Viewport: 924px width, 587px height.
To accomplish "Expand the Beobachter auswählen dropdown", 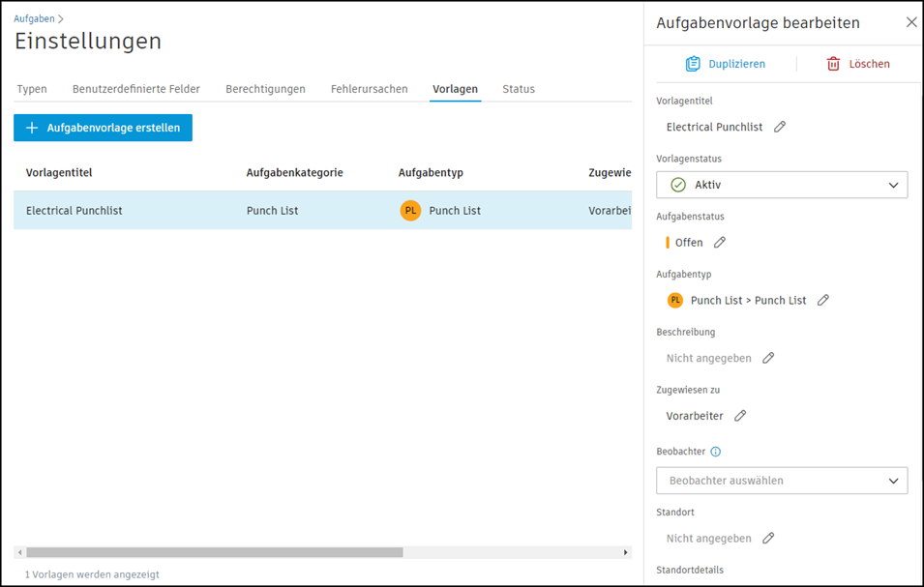I will (x=782, y=481).
